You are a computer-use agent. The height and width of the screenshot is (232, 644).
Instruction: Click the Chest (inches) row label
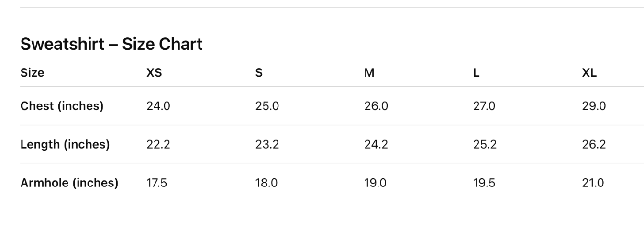tap(62, 106)
